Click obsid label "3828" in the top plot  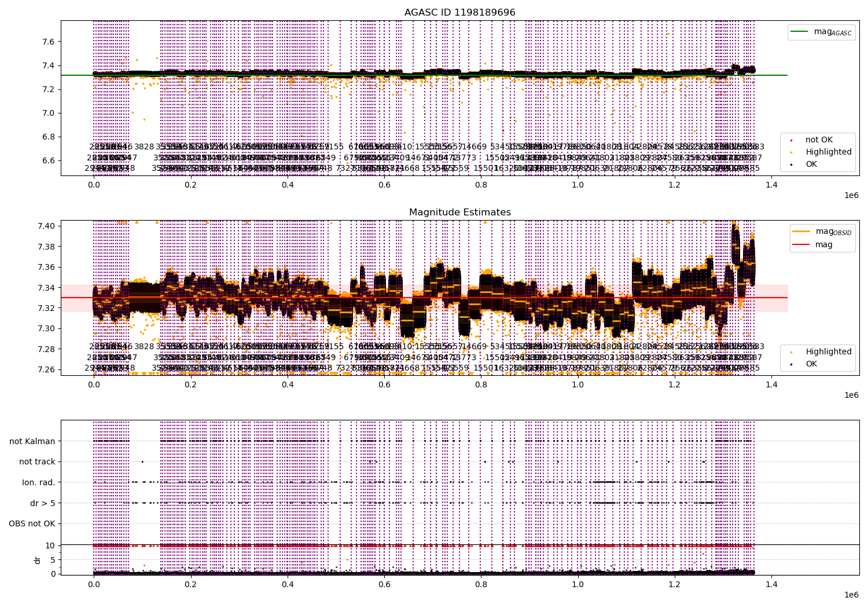[x=145, y=147]
